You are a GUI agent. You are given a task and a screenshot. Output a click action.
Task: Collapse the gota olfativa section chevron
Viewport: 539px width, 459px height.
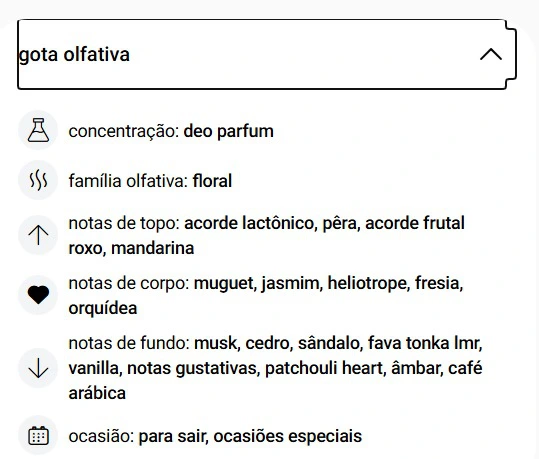(x=491, y=54)
